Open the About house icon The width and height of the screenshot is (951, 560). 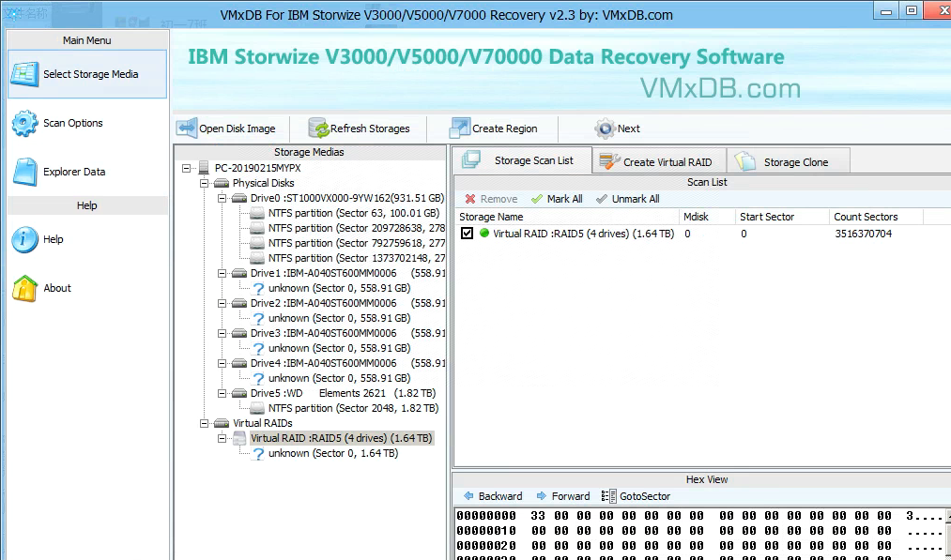point(24,288)
